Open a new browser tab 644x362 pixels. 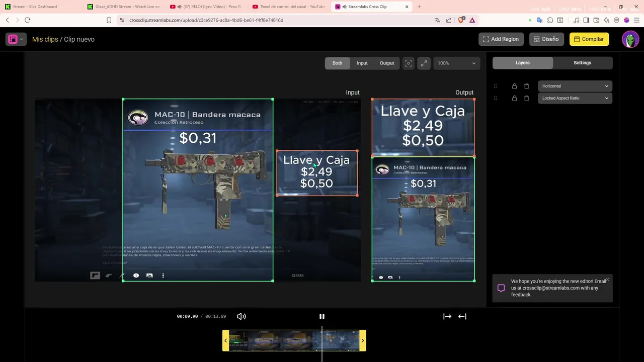(419, 7)
